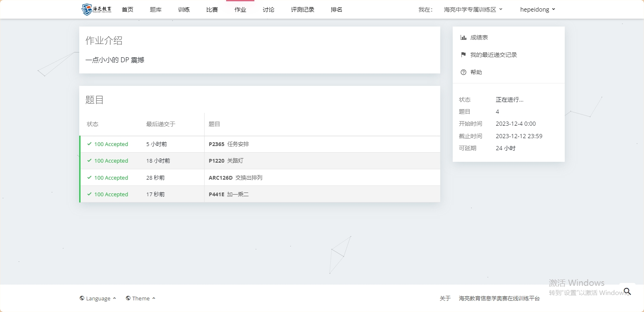Click the green checkmark on P2365 row

click(x=89, y=144)
